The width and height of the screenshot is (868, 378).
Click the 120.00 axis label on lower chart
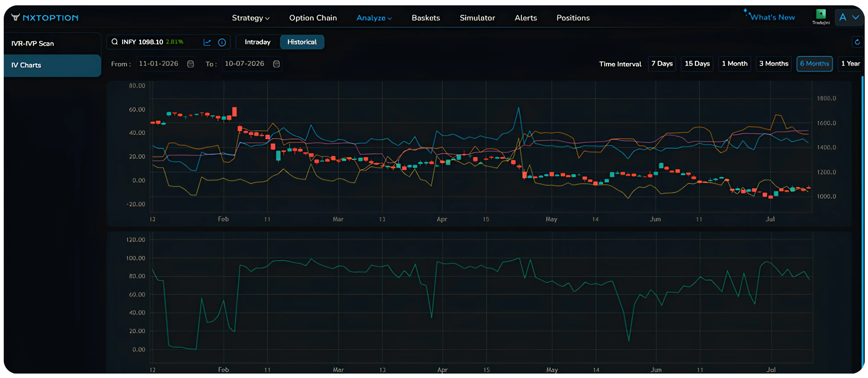pyautogui.click(x=136, y=240)
